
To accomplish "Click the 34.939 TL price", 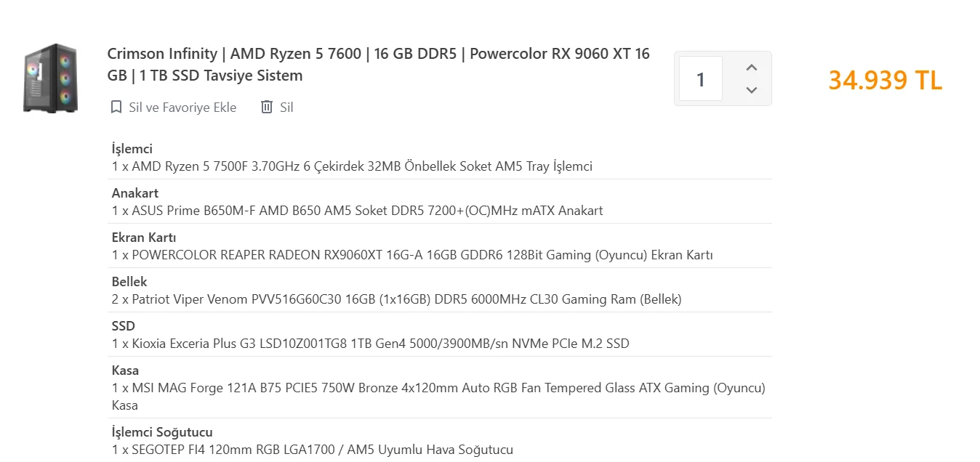I will (885, 80).
